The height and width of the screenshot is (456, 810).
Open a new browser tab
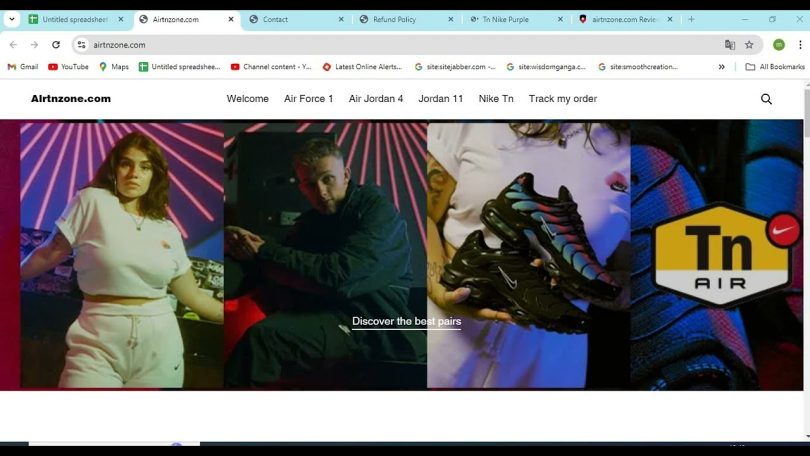(691, 19)
